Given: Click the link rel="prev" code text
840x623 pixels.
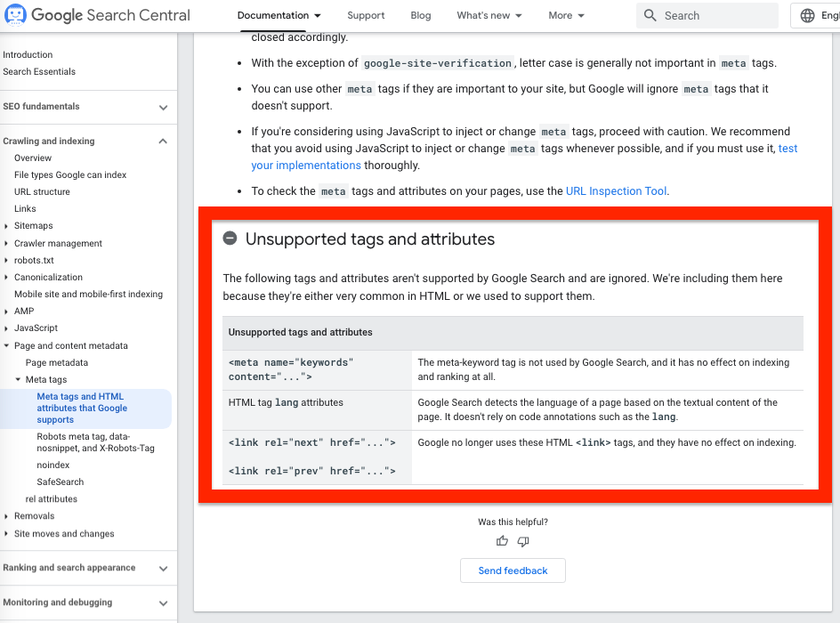Looking at the screenshot, I should 311,472.
